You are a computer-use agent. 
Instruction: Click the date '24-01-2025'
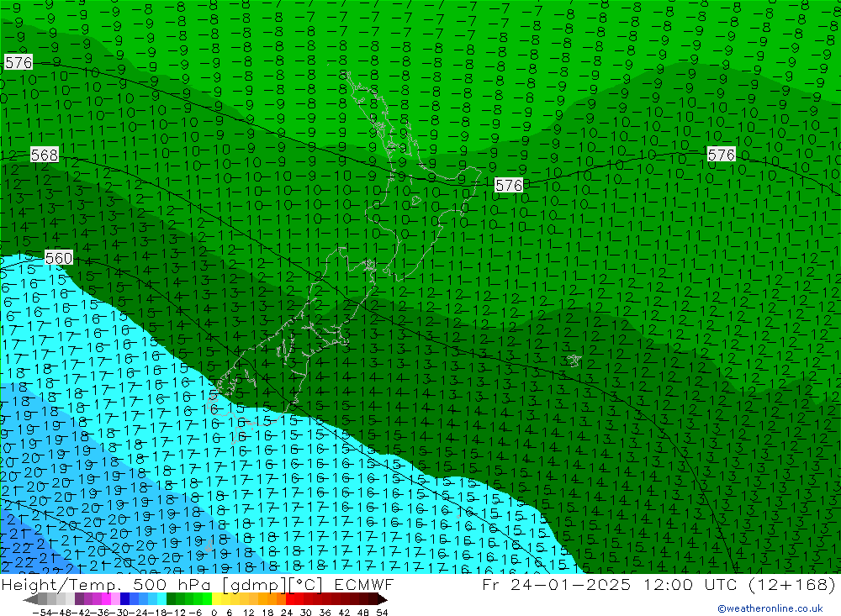point(570,585)
